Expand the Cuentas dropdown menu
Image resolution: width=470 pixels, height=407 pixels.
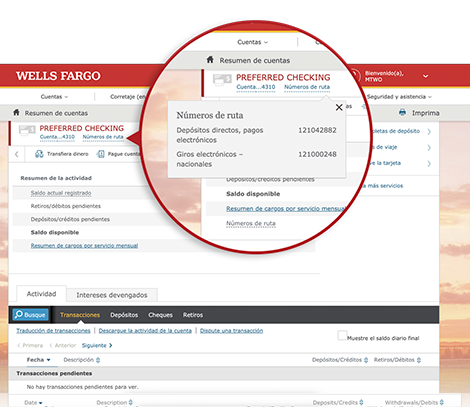tap(54, 97)
